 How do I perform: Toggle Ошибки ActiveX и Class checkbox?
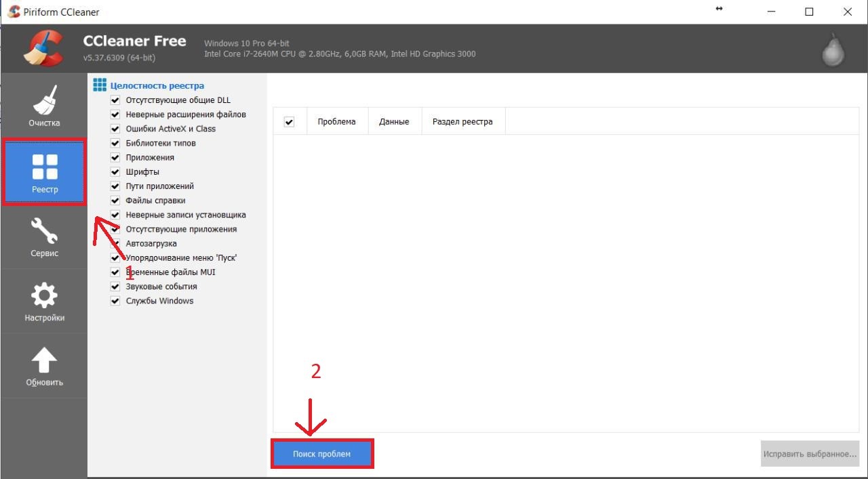click(115, 129)
